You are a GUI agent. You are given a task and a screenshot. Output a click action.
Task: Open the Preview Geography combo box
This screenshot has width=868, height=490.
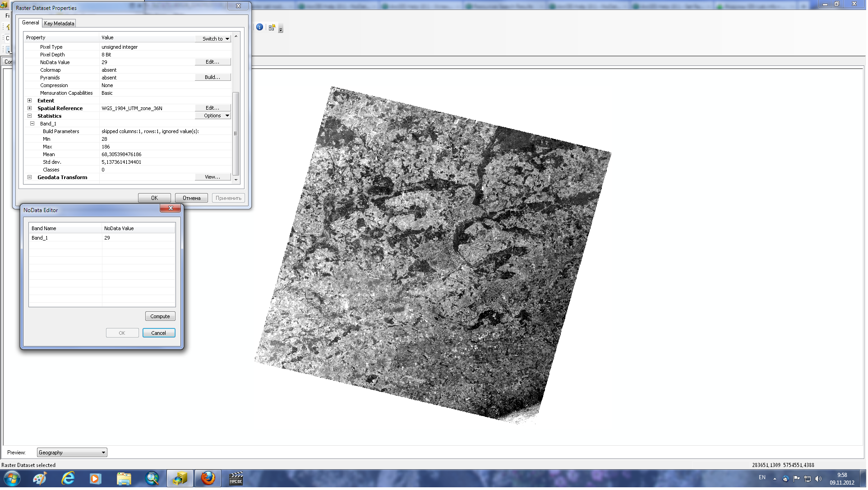click(x=72, y=453)
